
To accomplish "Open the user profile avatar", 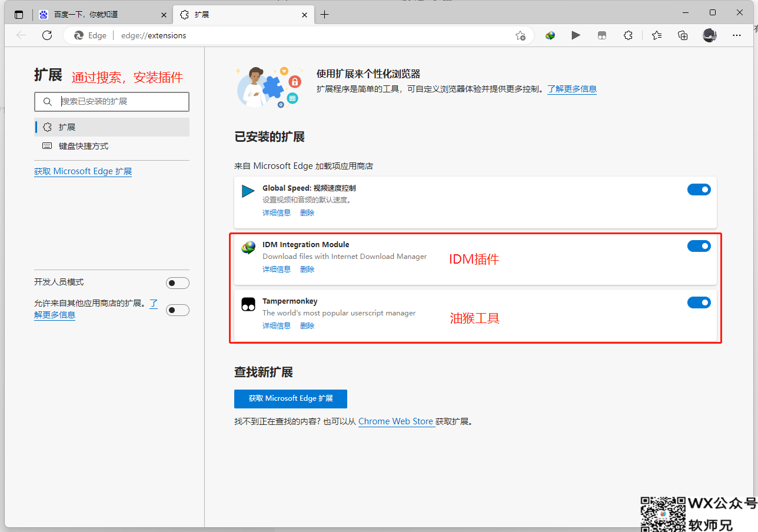I will pyautogui.click(x=710, y=35).
